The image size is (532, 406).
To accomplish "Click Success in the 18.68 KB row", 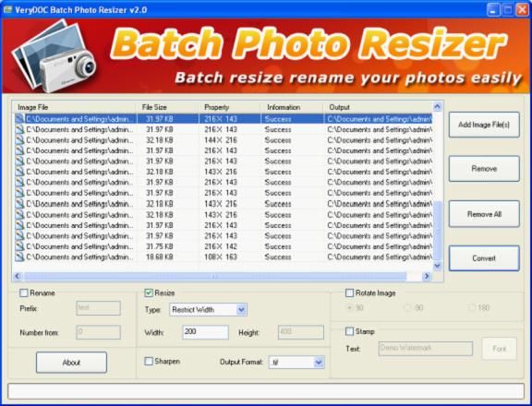I will point(278,257).
